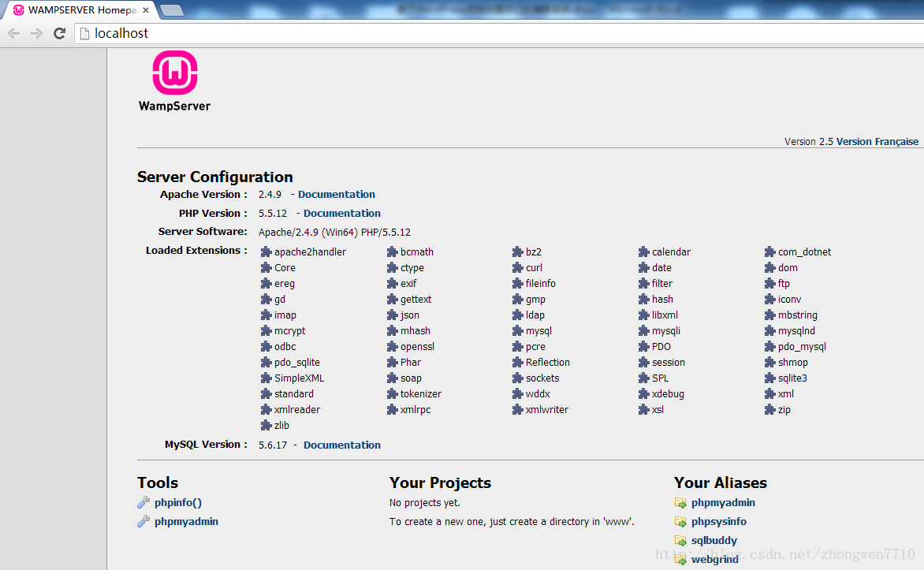The width and height of the screenshot is (924, 570).
Task: Click the 'No projects yet.' text
Action: (x=425, y=503)
